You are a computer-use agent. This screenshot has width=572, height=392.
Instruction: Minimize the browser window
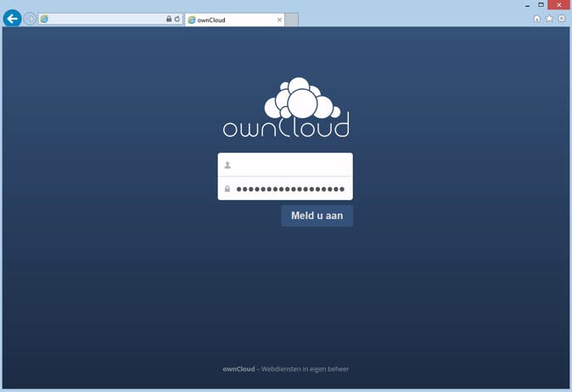pyautogui.click(x=527, y=5)
